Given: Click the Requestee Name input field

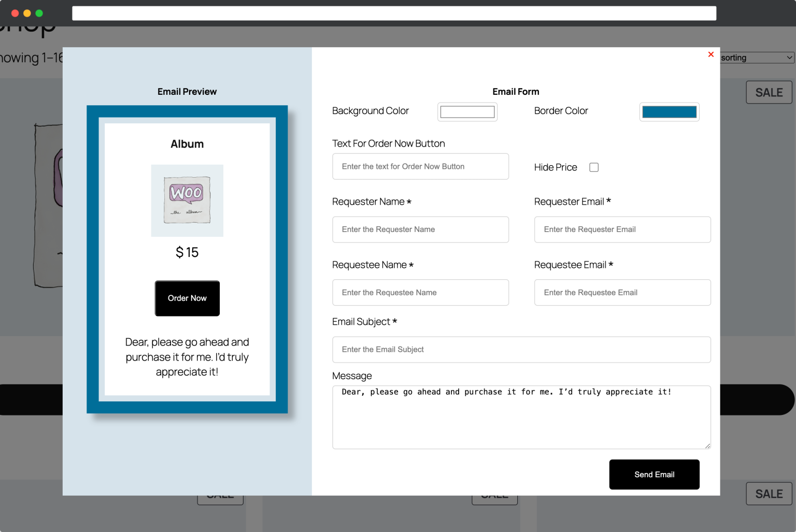Looking at the screenshot, I should pos(420,292).
